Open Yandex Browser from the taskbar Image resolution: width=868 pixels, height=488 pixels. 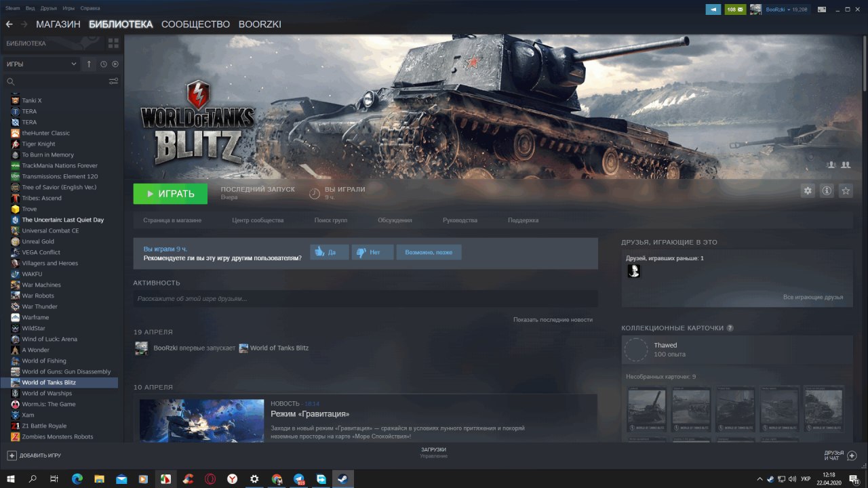(232, 479)
